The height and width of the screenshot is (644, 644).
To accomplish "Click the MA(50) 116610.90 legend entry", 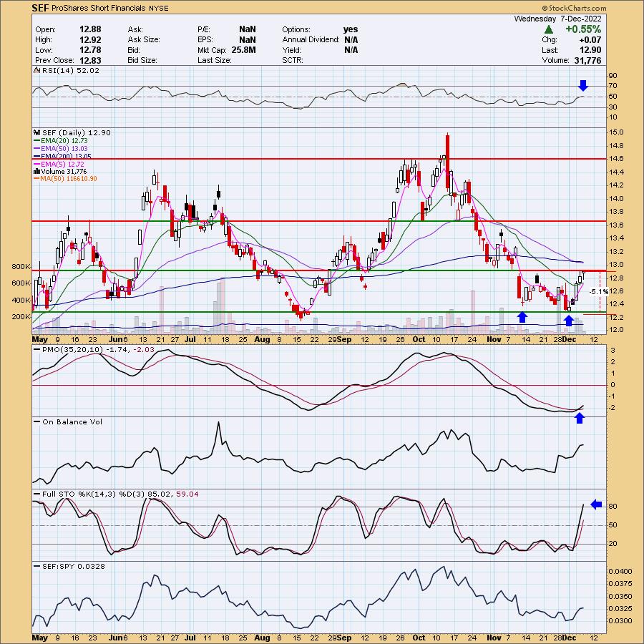I will coord(69,179).
